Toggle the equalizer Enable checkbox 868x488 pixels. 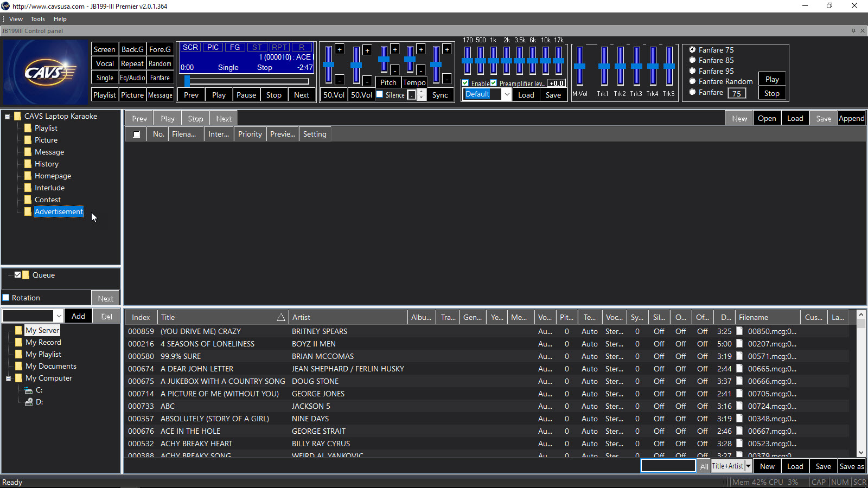coord(465,83)
